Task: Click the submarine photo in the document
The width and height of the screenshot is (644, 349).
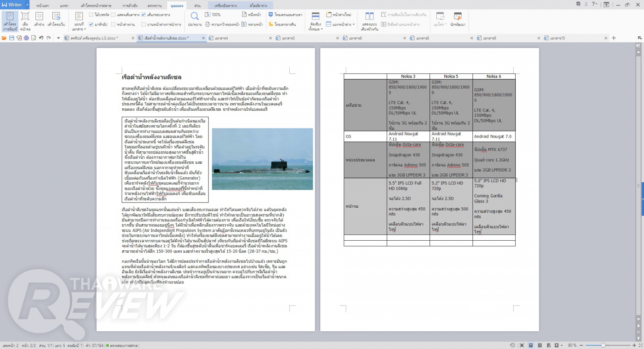Action: (x=262, y=159)
